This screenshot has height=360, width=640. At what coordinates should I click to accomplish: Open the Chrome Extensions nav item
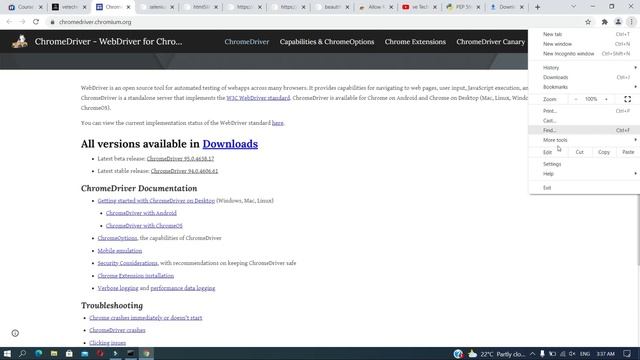pyautogui.click(x=415, y=42)
